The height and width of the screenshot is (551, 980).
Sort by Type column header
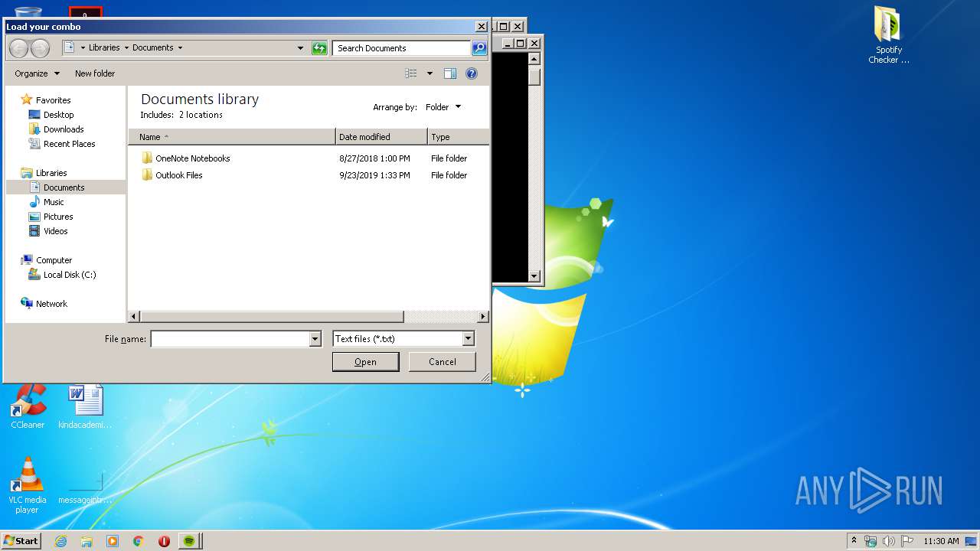(458, 137)
